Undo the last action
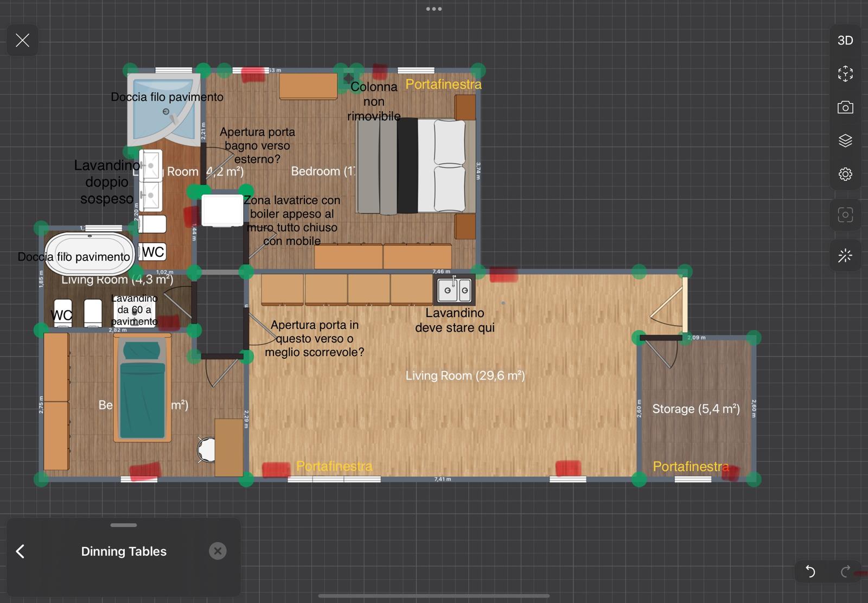 pos(810,571)
